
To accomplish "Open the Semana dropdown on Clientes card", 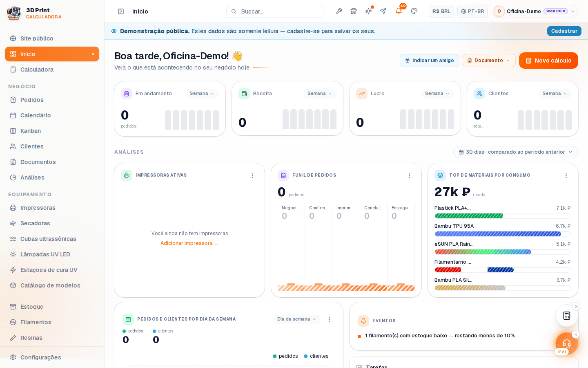I will 555,94.
